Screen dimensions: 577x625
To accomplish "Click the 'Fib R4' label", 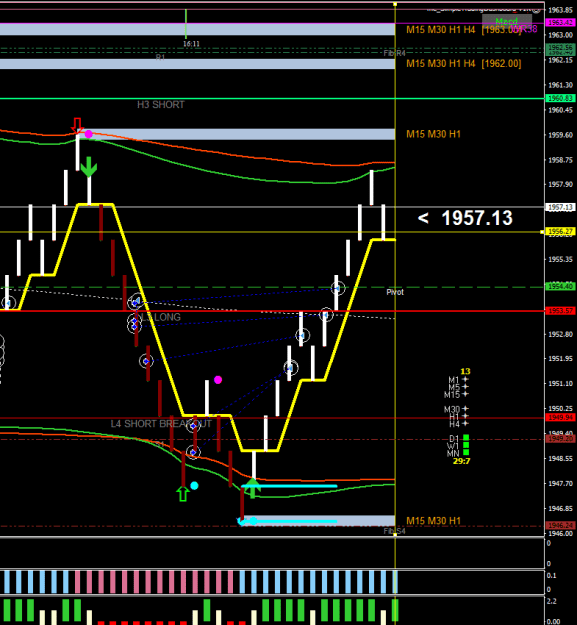I will pos(394,53).
